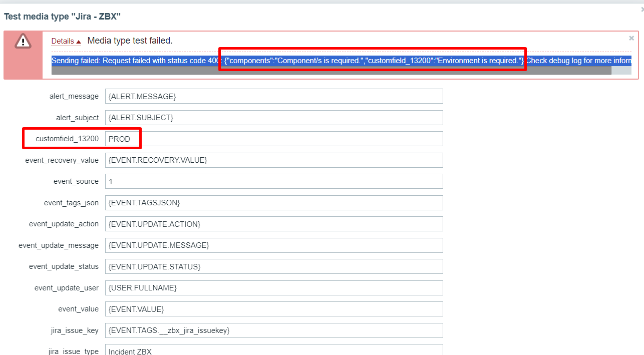Click the 'event_value' label
The height and width of the screenshot is (355, 644).
pos(78,309)
